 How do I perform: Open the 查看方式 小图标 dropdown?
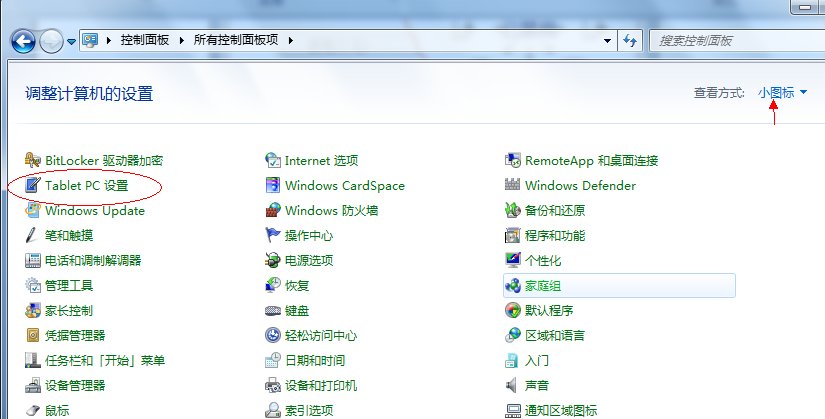click(x=782, y=93)
